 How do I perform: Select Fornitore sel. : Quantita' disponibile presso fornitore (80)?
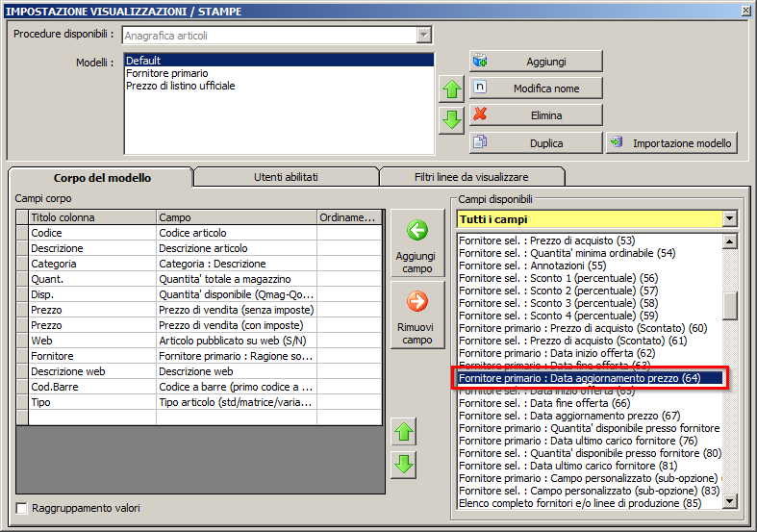tap(590, 453)
